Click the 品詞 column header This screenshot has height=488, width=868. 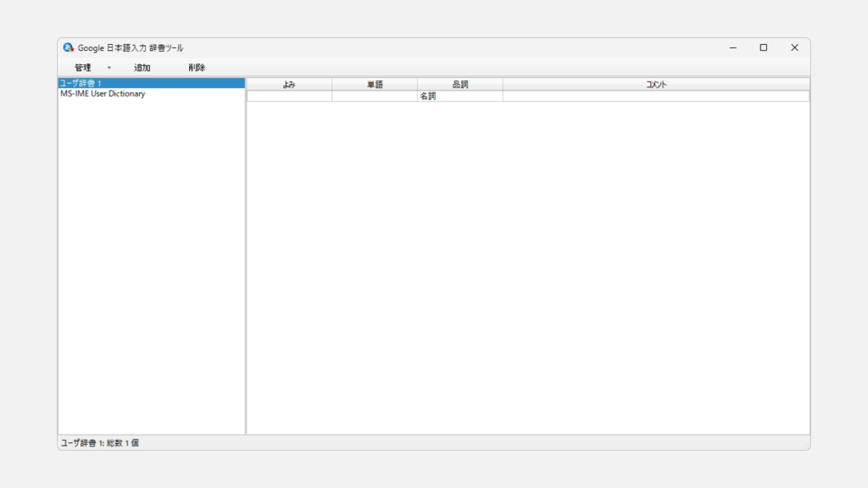459,85
